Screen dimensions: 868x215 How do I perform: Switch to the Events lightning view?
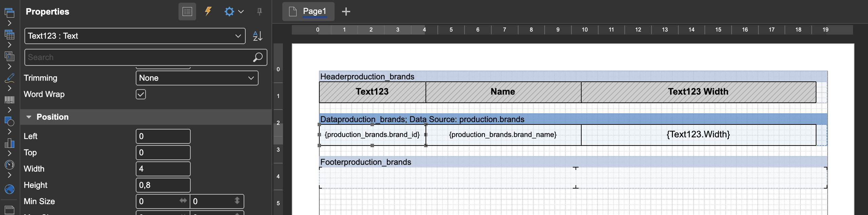[208, 12]
